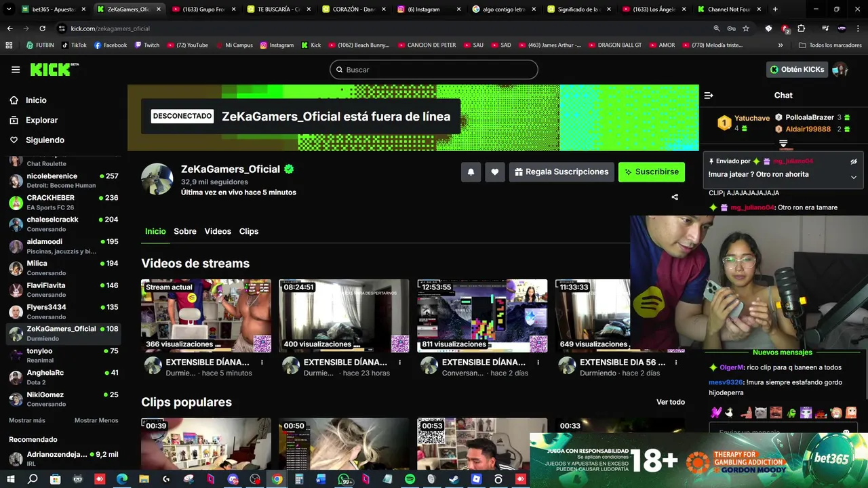The height and width of the screenshot is (488, 868).
Task: Click the KICK logo
Action: pos(54,70)
